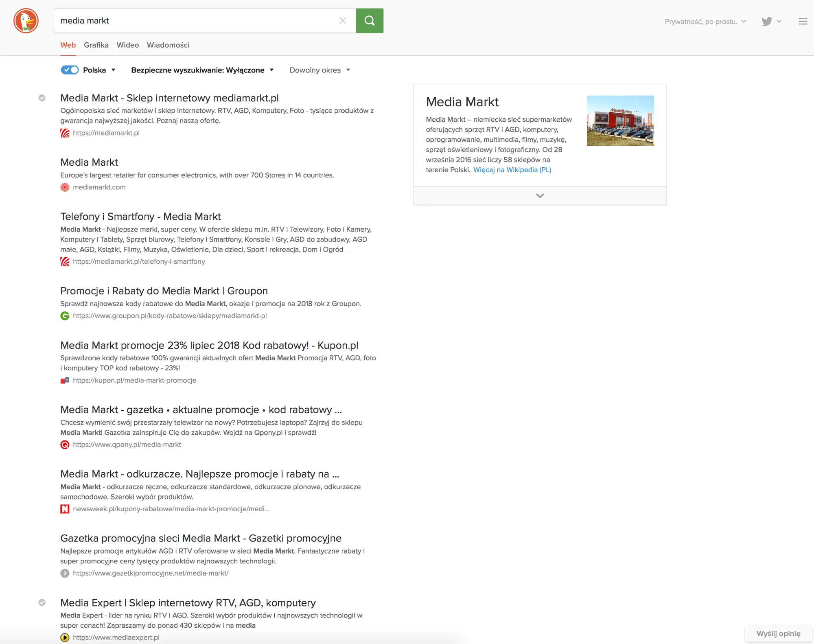Click the mediamarkt.pl/telefony-i-smartfony URL

pos(139,262)
